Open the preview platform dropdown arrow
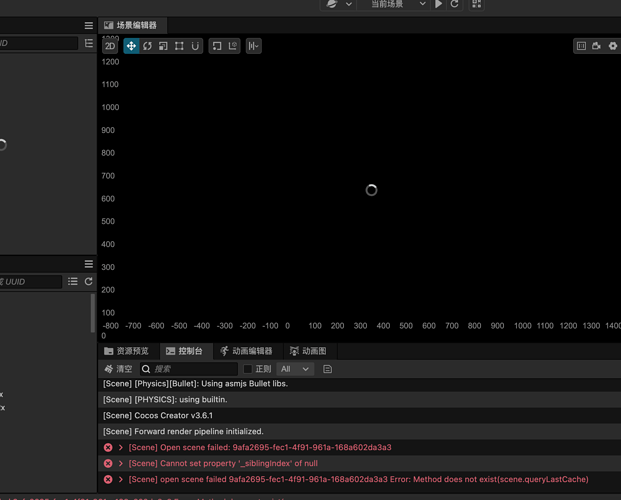 [x=349, y=4]
